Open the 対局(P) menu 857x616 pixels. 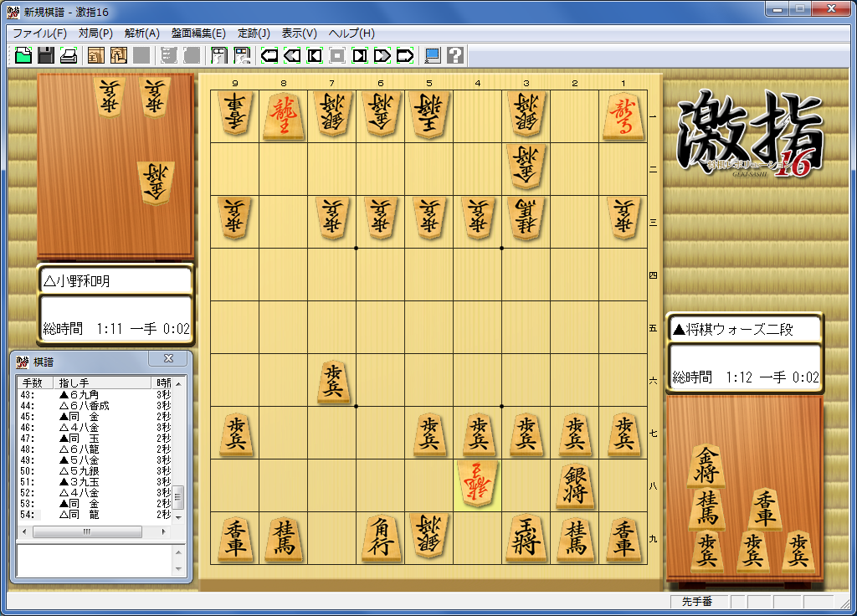(95, 33)
